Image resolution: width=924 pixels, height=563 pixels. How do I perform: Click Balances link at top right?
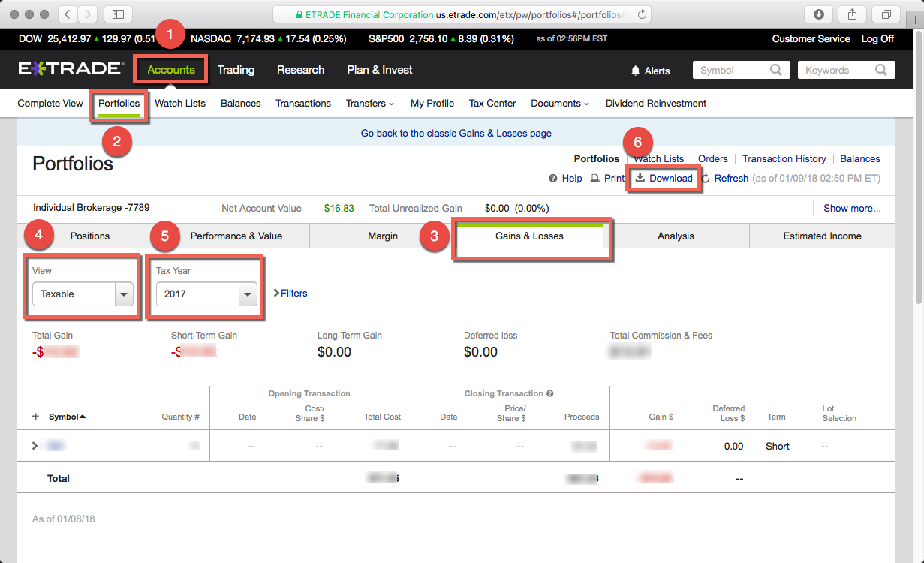(x=860, y=159)
